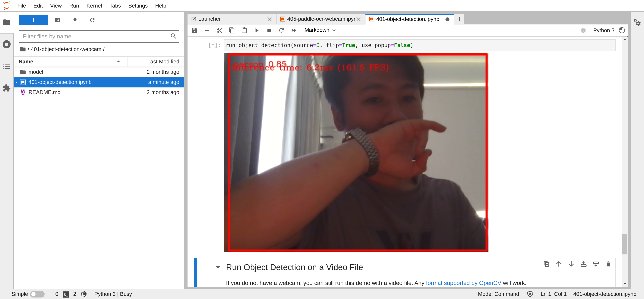Open the cell type dropdown showing Markdown
Image resolution: width=644 pixels, height=299 pixels.
pos(320,30)
